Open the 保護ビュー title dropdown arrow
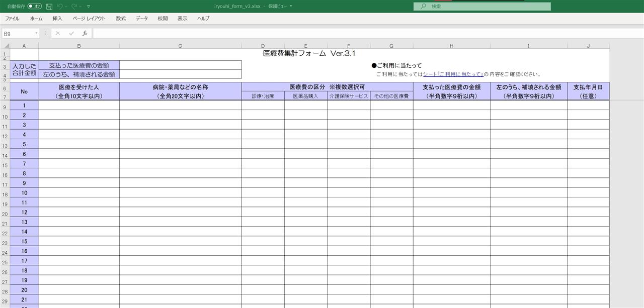 click(x=291, y=7)
